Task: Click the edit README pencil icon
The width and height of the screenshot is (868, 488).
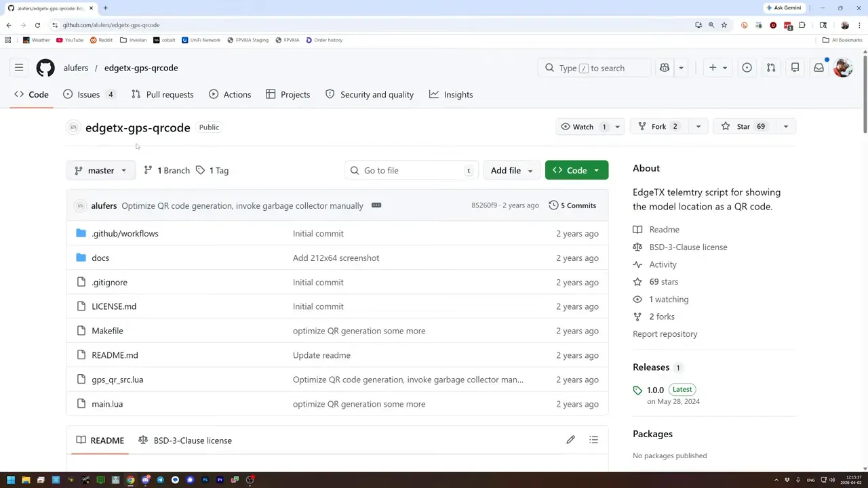Action: 570,440
